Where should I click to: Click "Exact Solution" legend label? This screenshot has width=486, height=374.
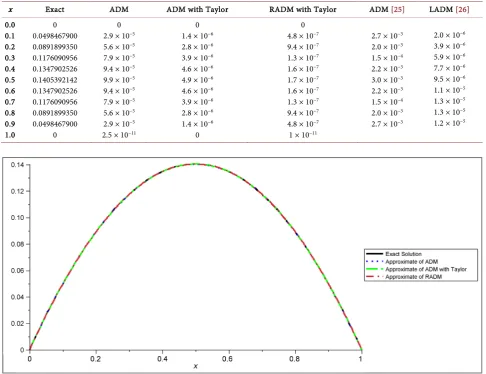[x=403, y=254]
